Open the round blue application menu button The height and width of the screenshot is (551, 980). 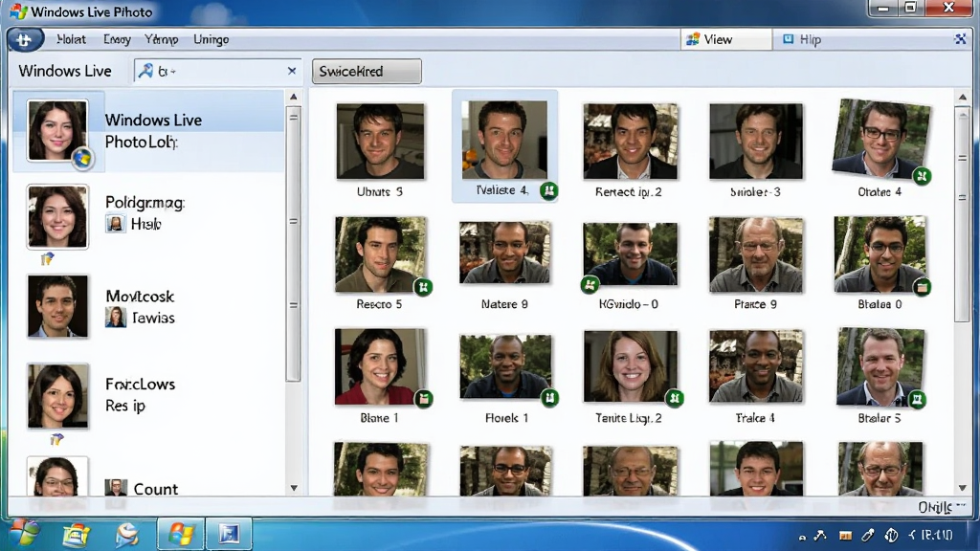[25, 40]
